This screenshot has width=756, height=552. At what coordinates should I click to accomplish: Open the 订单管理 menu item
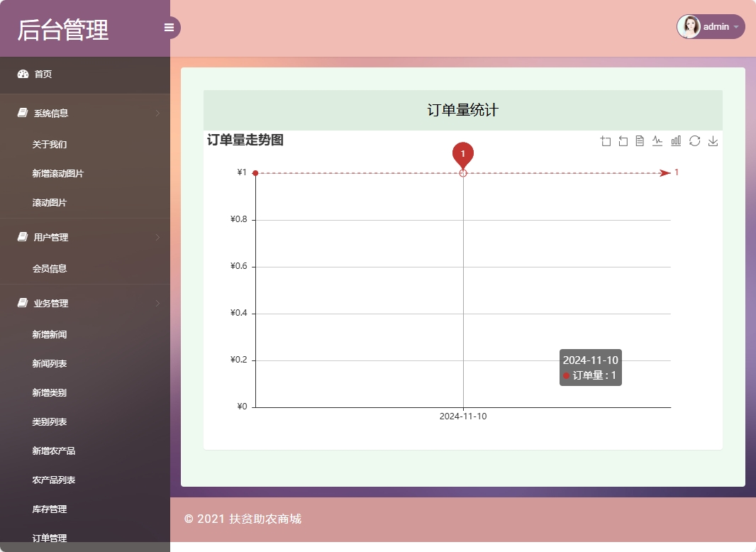click(50, 538)
